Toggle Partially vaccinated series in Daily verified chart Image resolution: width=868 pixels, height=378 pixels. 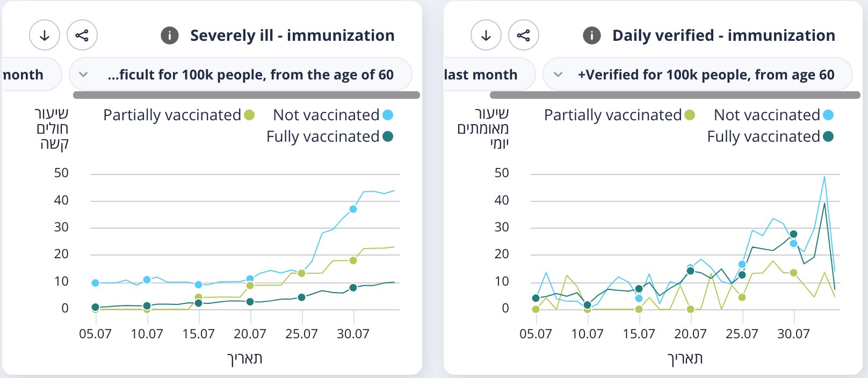[x=619, y=115]
